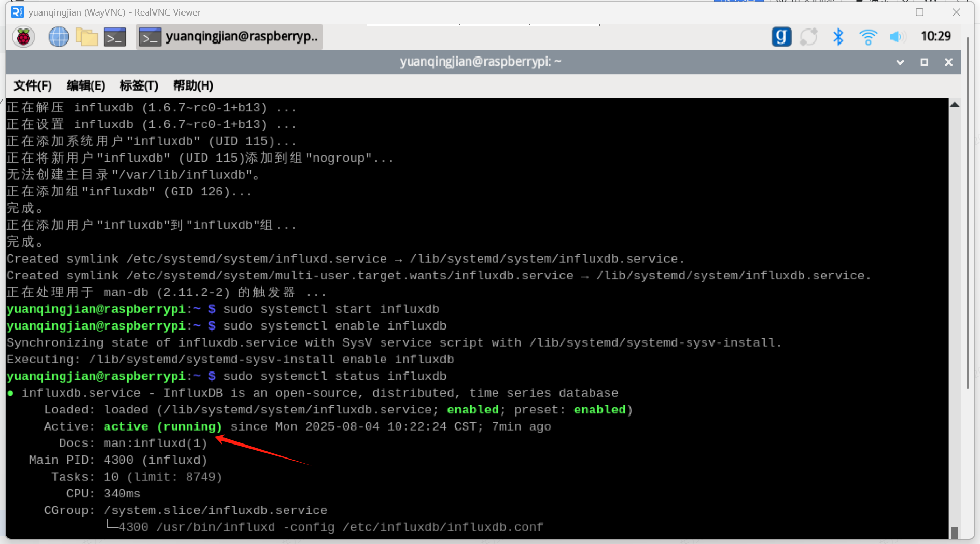Click the 'Main PID: 4300 (influxd)' line

(x=118, y=460)
